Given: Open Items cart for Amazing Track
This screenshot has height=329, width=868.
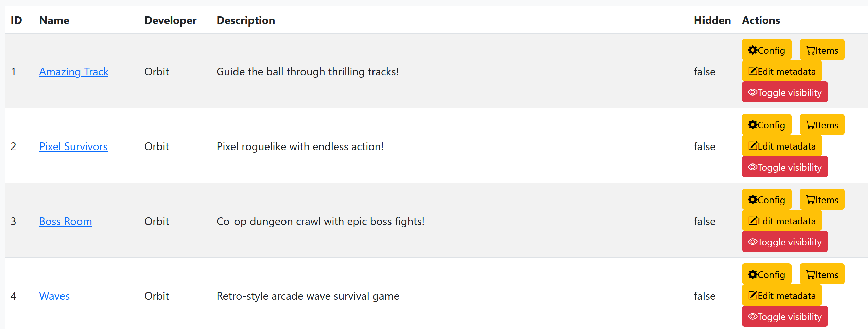Looking at the screenshot, I should [x=822, y=50].
